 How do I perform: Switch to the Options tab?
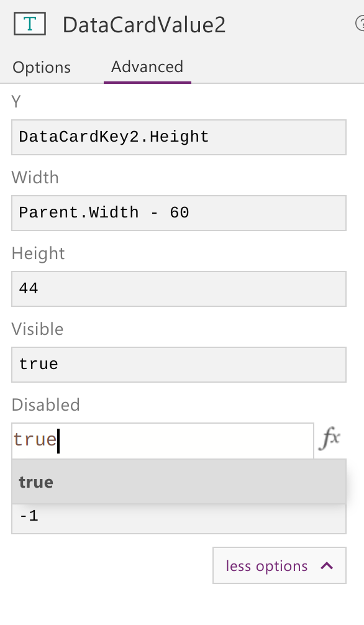(x=42, y=67)
